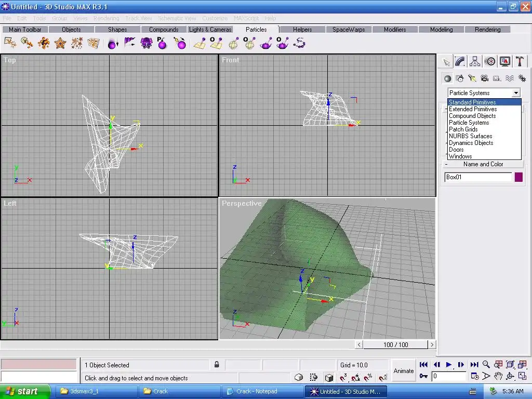The width and height of the screenshot is (532, 399).
Task: Open the Modify command panel tab
Action: pyautogui.click(x=460, y=62)
